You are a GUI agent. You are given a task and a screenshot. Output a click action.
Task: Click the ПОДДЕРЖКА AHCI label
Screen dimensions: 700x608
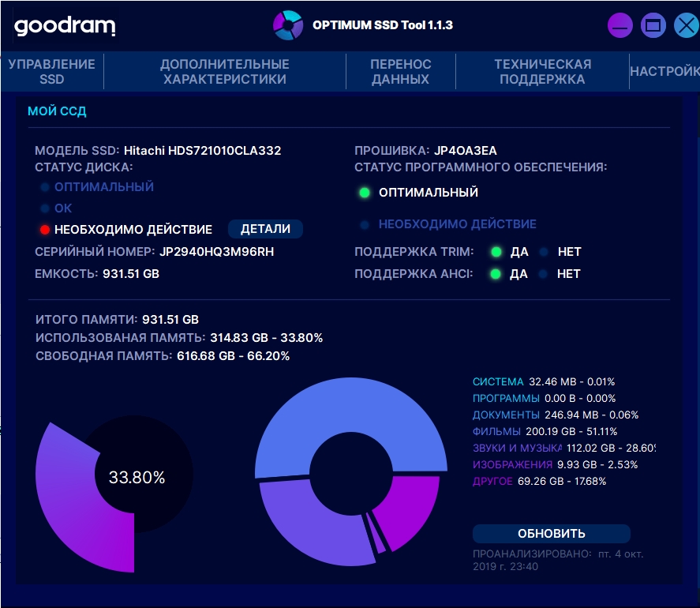[x=414, y=274]
